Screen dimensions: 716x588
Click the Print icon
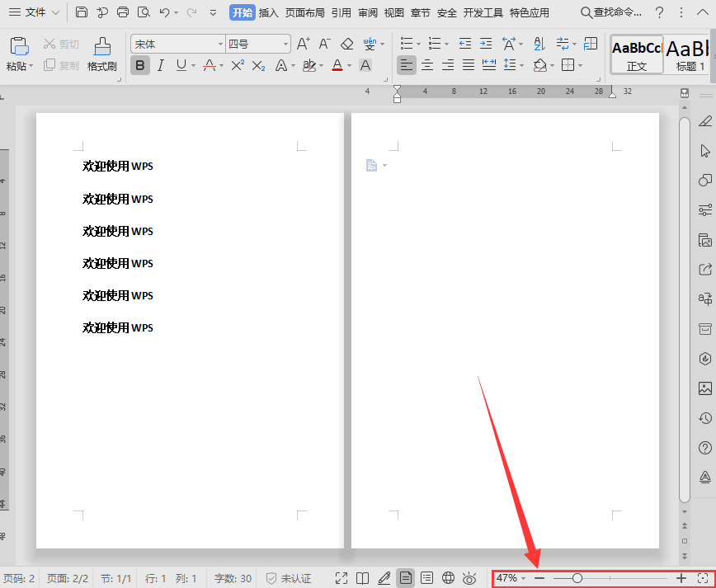pyautogui.click(x=122, y=12)
